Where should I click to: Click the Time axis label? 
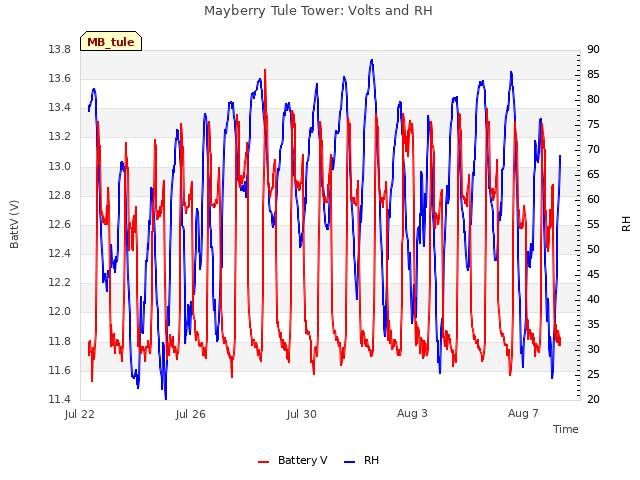(x=566, y=429)
